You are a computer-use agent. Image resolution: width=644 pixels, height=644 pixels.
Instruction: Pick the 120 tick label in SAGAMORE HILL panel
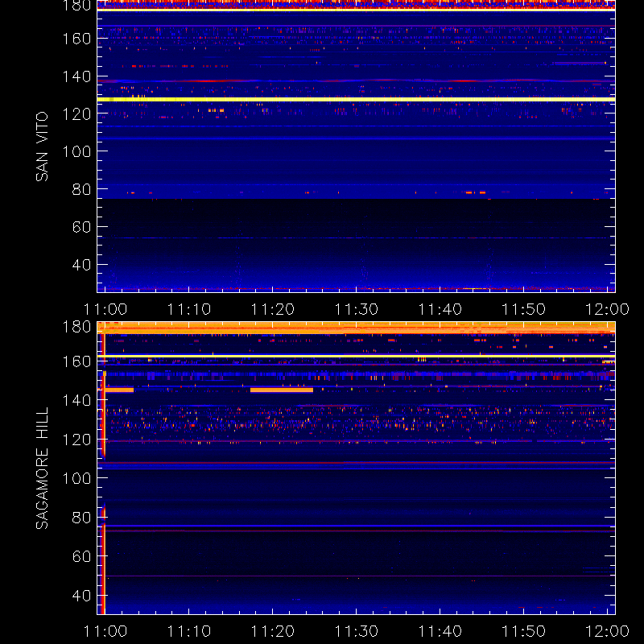[x=76, y=440]
